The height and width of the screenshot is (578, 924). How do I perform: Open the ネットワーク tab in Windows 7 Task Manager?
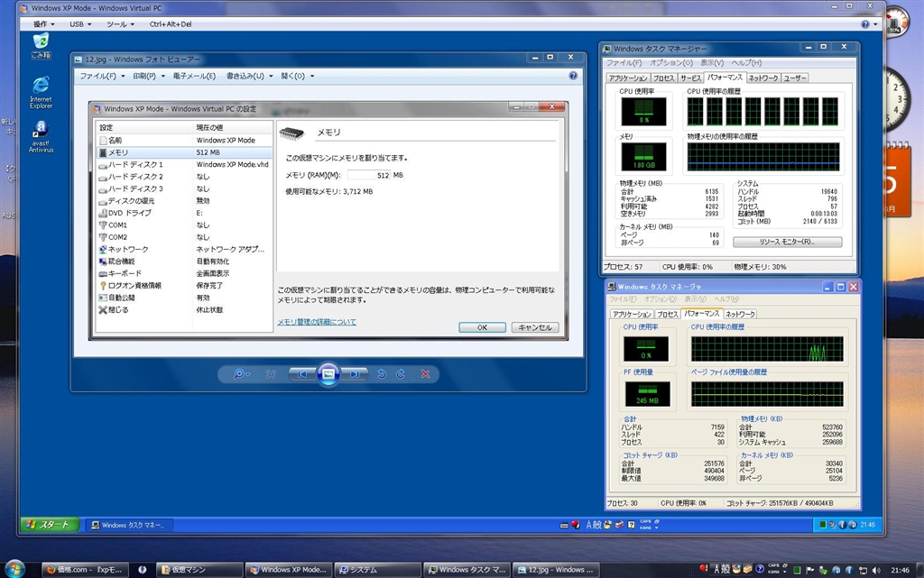coord(763,78)
